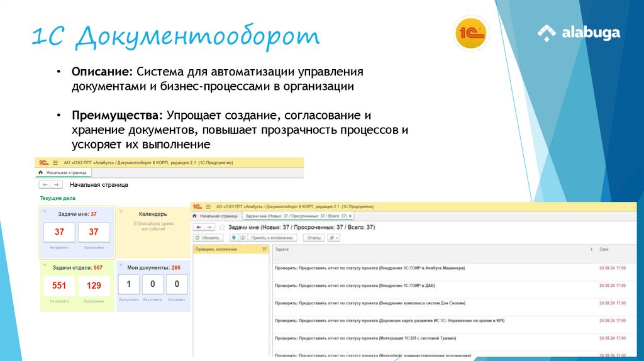Open the task about Внедрение комплекса систем Дэн Сяопин
The width and height of the screenshot is (644, 361).
370,303
